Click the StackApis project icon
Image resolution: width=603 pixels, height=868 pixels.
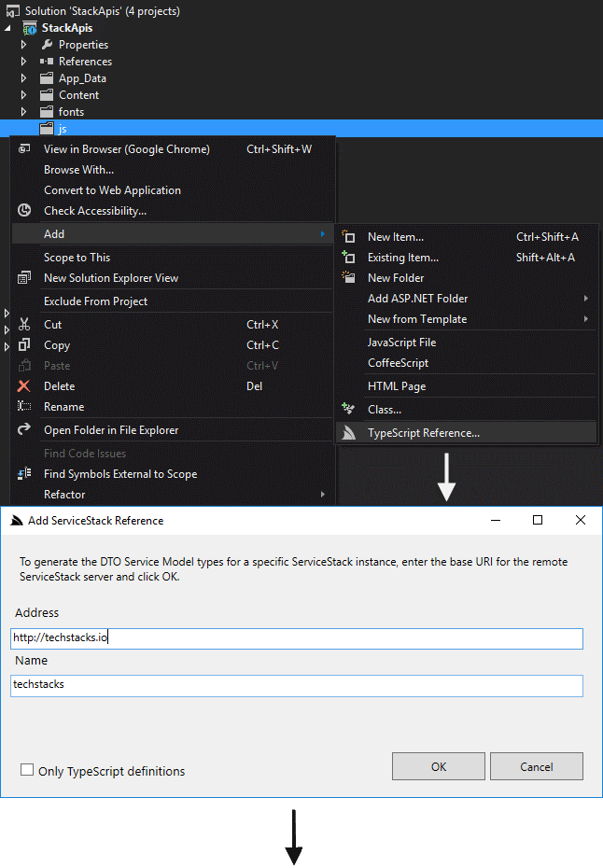coord(29,28)
